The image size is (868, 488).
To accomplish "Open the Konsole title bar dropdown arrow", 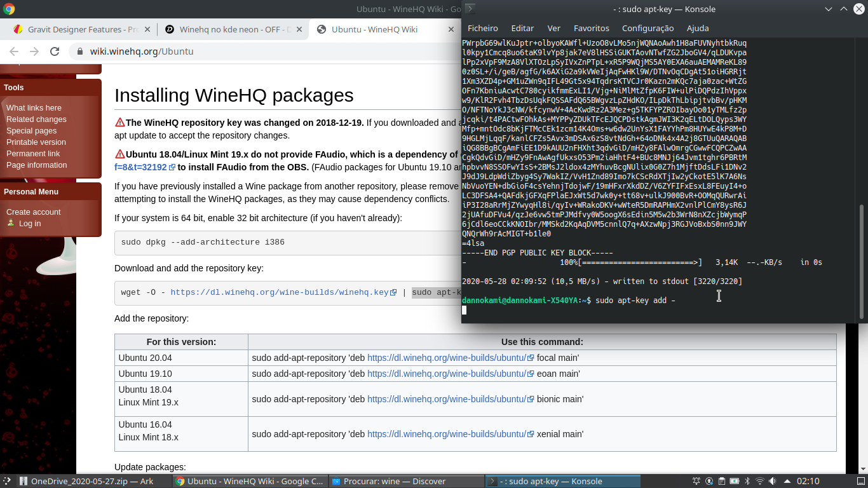I will coord(829,9).
